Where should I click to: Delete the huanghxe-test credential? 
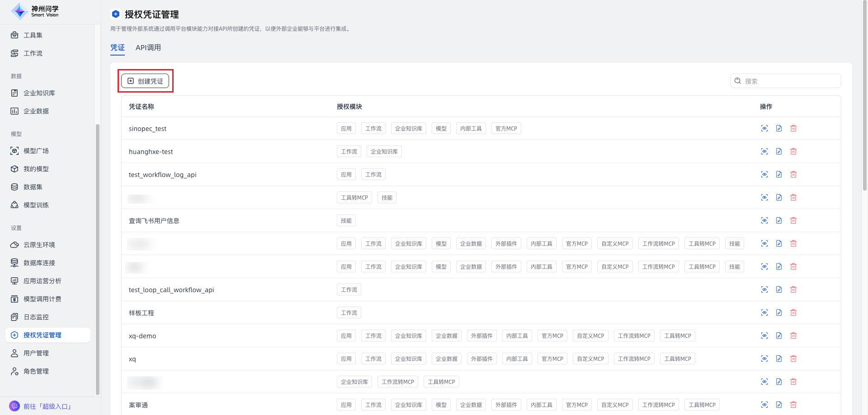(793, 151)
